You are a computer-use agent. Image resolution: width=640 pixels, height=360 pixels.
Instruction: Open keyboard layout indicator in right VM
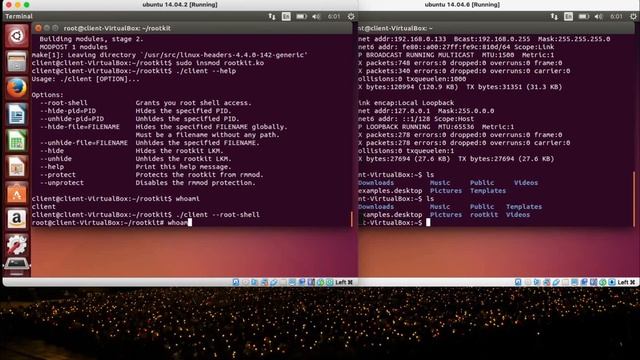(x=569, y=16)
